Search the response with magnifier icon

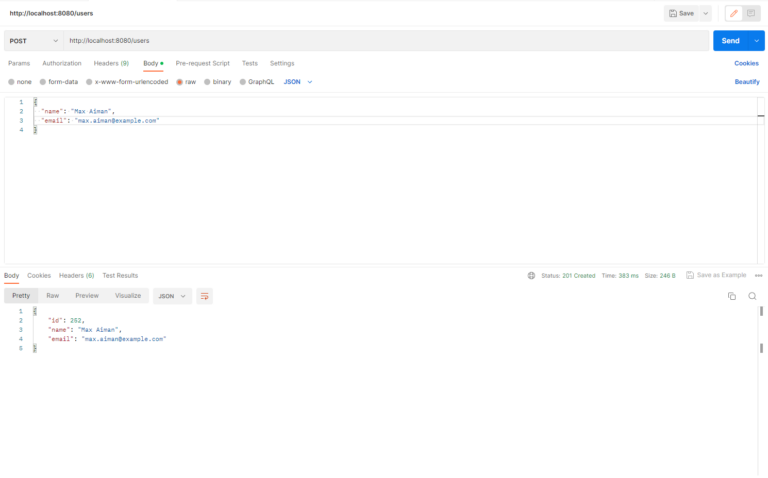point(752,296)
